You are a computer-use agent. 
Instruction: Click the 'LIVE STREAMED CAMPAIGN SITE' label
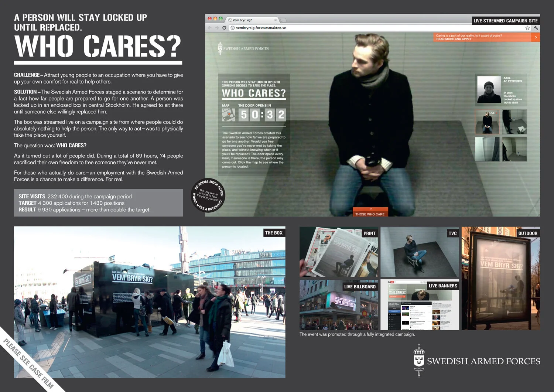[x=505, y=21]
